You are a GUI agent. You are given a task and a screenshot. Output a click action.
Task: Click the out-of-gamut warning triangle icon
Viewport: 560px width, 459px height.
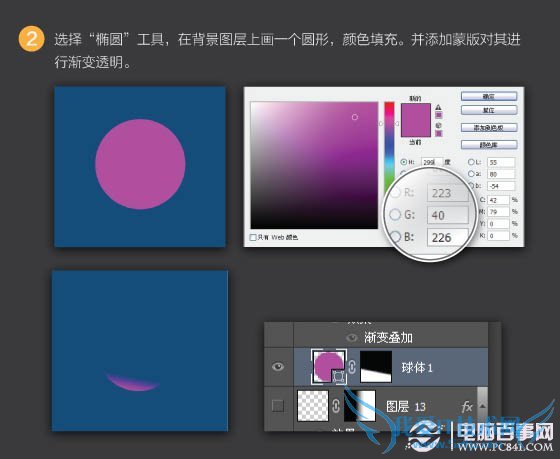pos(439,107)
